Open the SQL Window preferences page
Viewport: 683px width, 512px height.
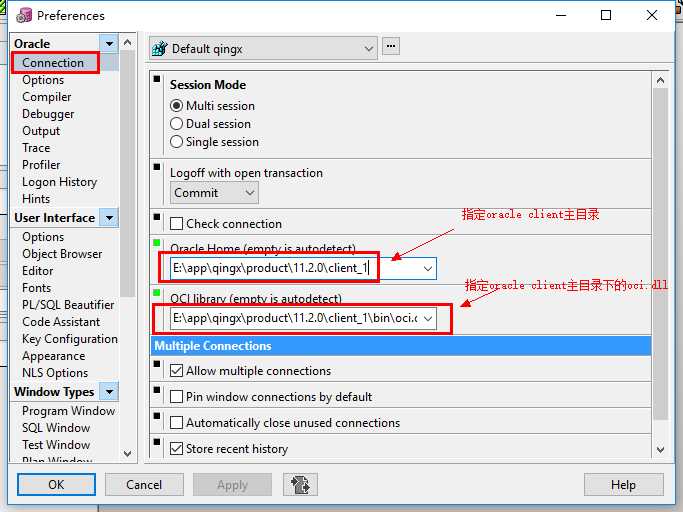click(x=56, y=428)
